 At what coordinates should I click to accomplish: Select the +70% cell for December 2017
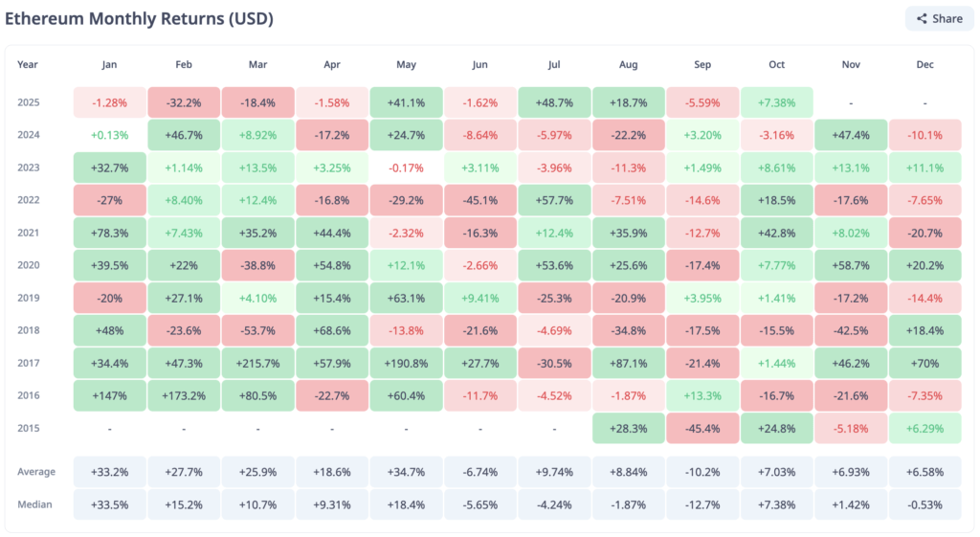pos(924,363)
